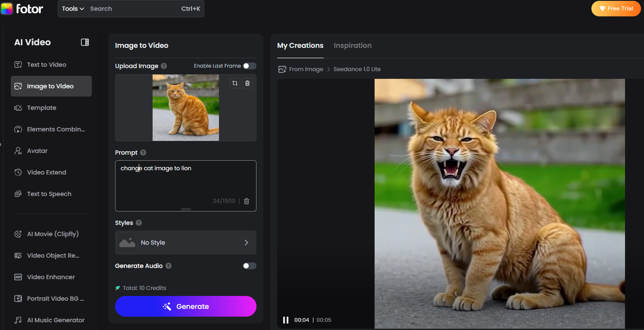The image size is (644, 330).
Task: Click into the prompt text area
Action: point(185,181)
